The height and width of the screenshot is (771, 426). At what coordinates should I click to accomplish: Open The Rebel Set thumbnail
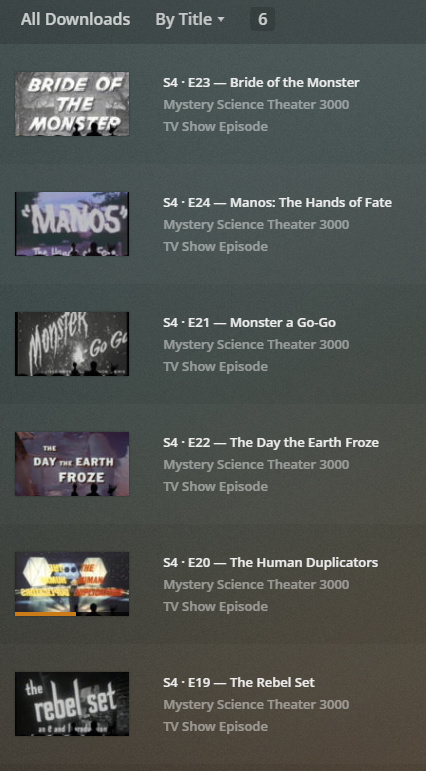click(x=72, y=704)
